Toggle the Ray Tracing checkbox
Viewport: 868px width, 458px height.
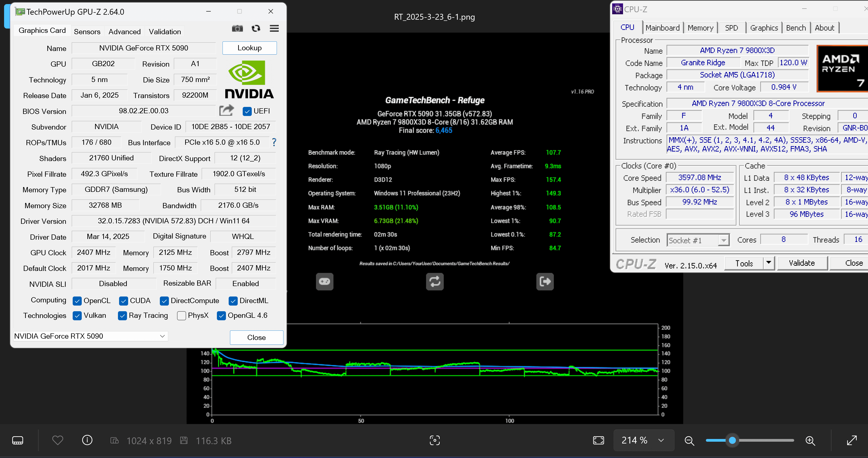(123, 316)
